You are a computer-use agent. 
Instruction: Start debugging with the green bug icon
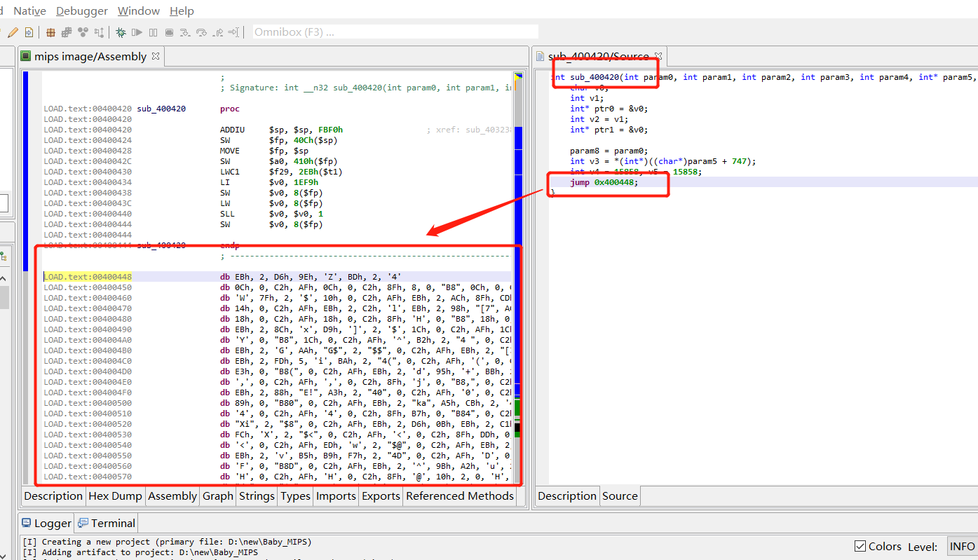point(121,32)
